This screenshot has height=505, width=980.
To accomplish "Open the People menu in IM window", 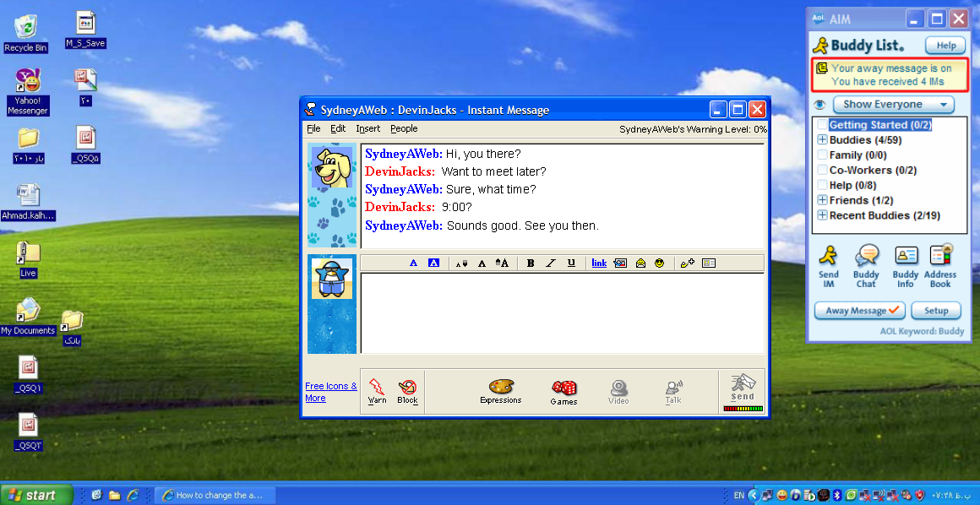I will pyautogui.click(x=404, y=128).
